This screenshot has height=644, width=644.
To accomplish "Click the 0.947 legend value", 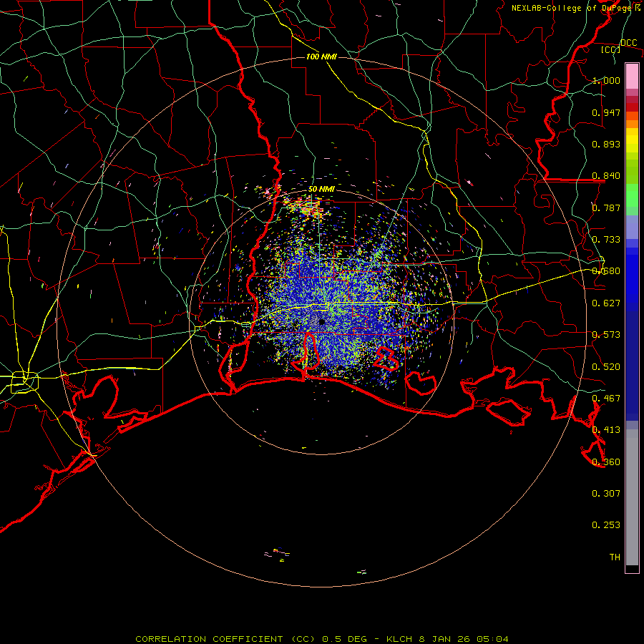I will 606,112.
